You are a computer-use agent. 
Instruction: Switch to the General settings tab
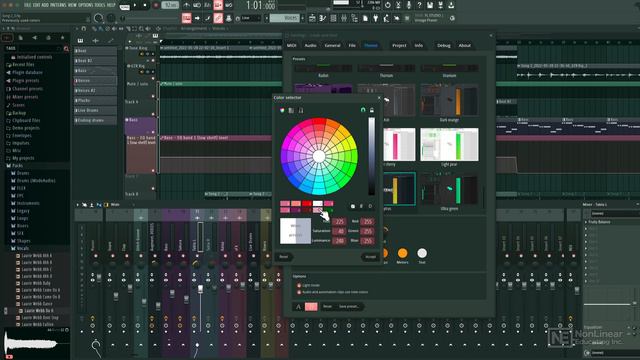(332, 46)
